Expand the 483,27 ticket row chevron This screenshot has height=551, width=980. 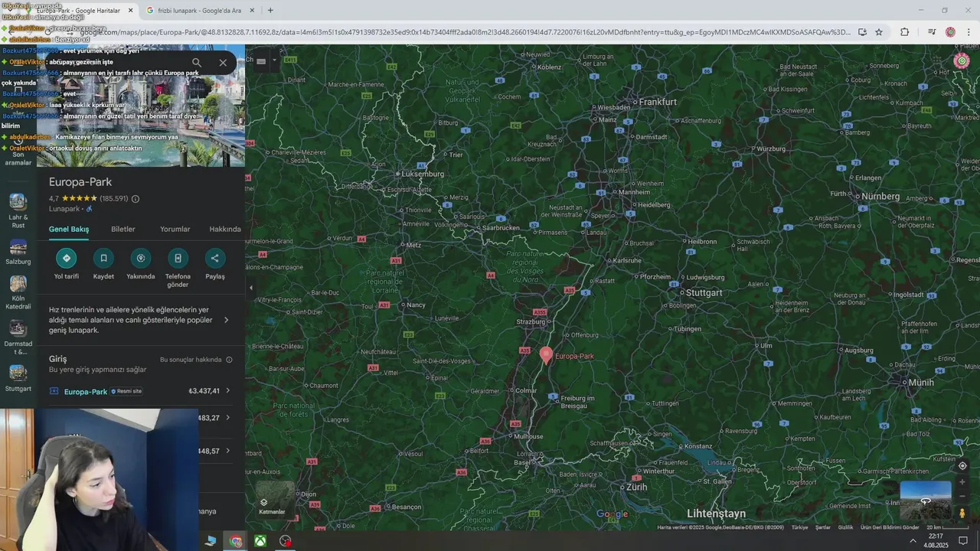tap(227, 418)
